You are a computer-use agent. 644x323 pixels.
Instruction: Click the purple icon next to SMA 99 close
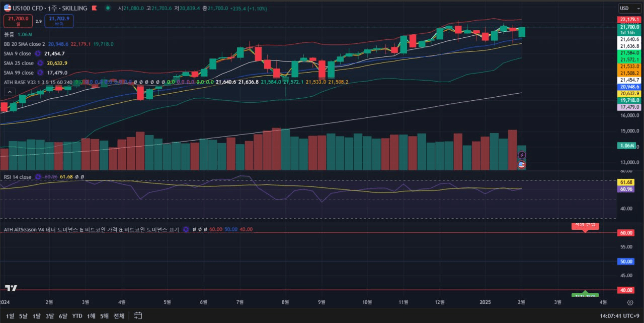pos(40,73)
